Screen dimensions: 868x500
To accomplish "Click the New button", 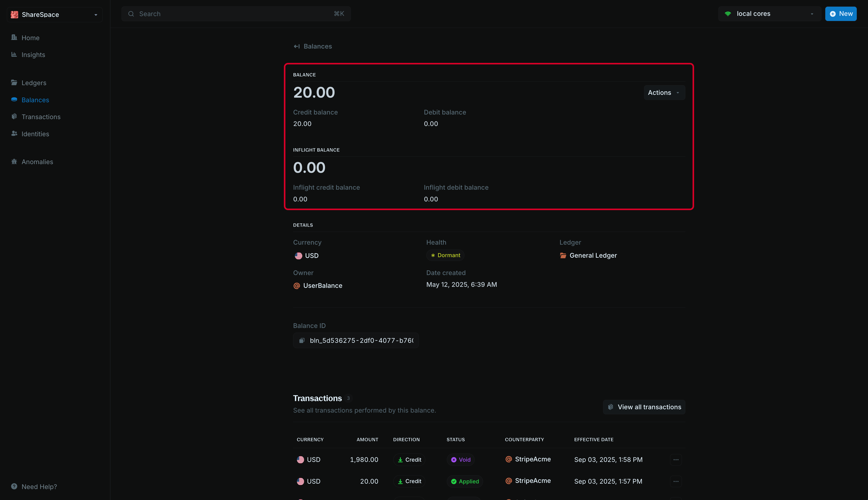I will click(x=841, y=14).
